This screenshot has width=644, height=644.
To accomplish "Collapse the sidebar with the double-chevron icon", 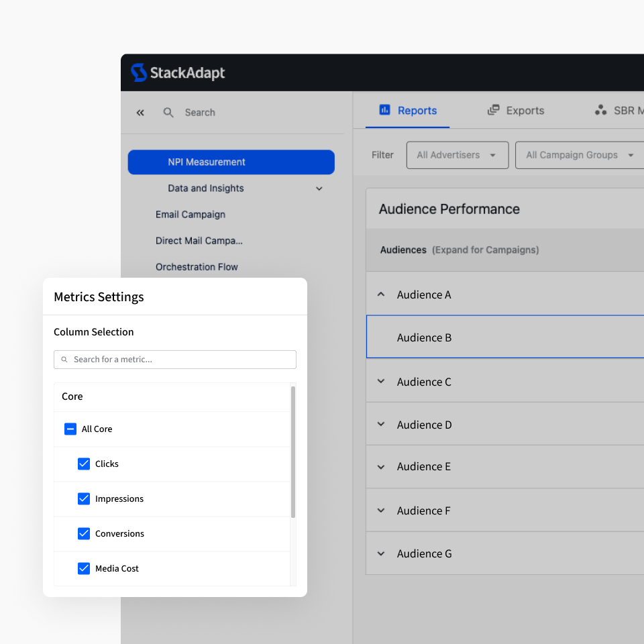I will point(140,113).
